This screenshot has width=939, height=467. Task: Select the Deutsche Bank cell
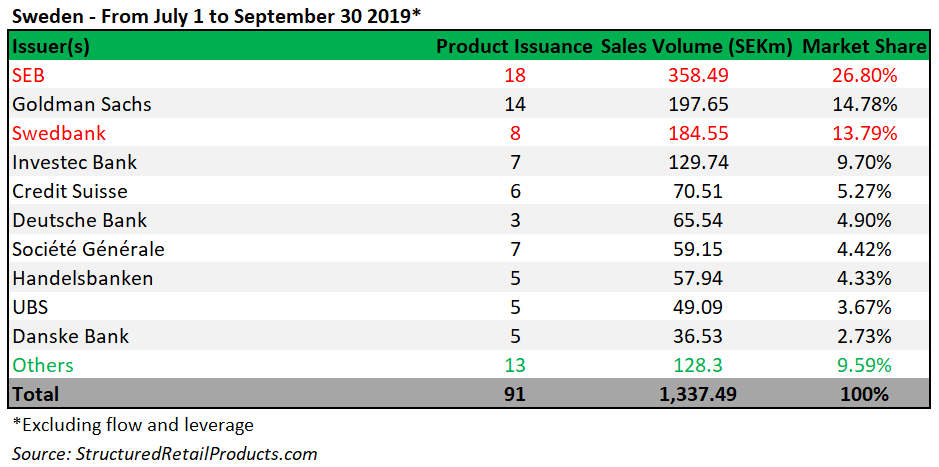[x=80, y=220]
